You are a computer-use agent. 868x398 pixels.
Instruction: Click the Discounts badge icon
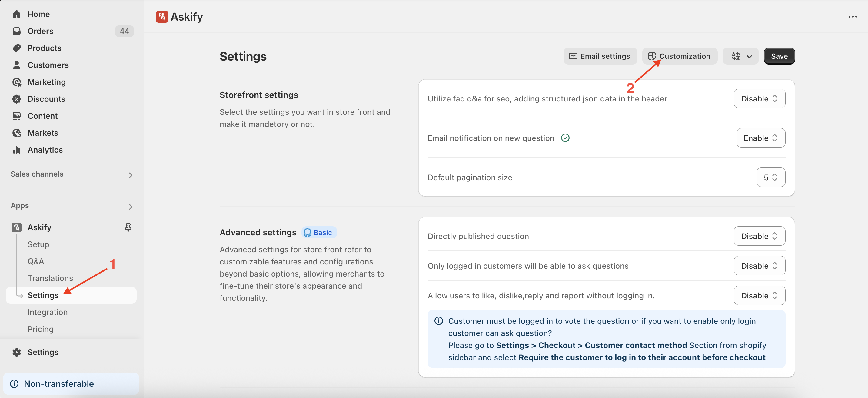coord(16,99)
